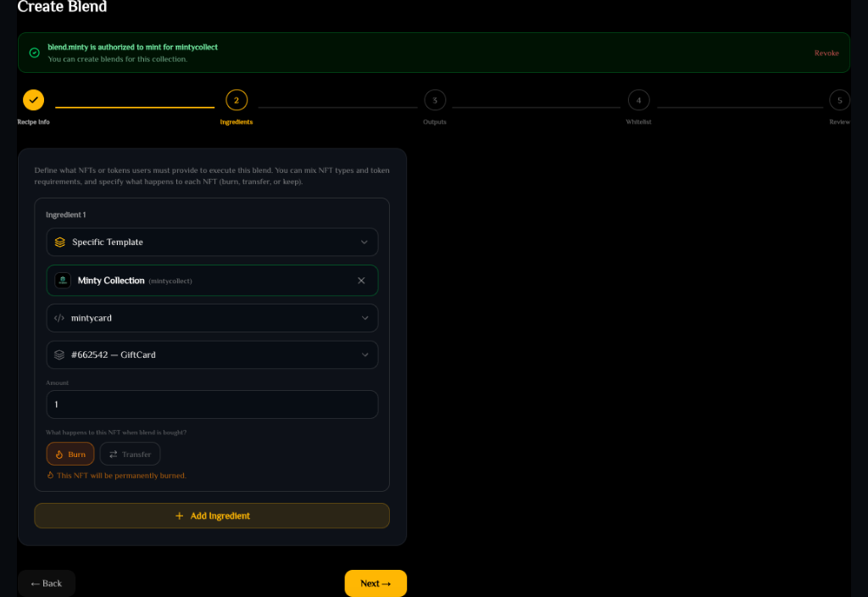
Task: Remove Minty Collection with the X icon
Action: [361, 280]
